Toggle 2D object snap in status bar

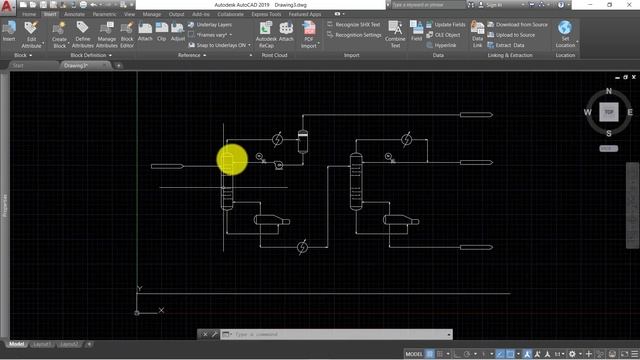[511, 354]
